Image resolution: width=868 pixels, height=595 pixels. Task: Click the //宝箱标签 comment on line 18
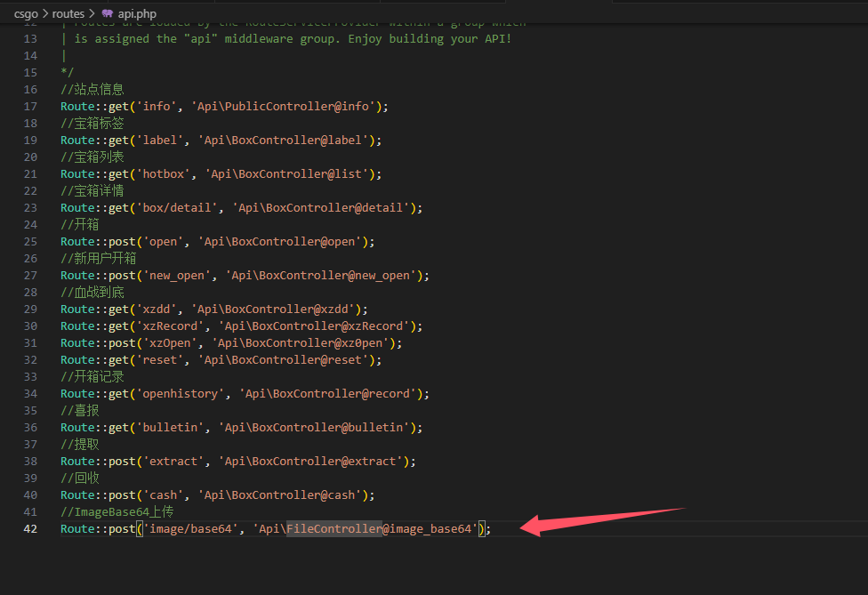point(92,123)
